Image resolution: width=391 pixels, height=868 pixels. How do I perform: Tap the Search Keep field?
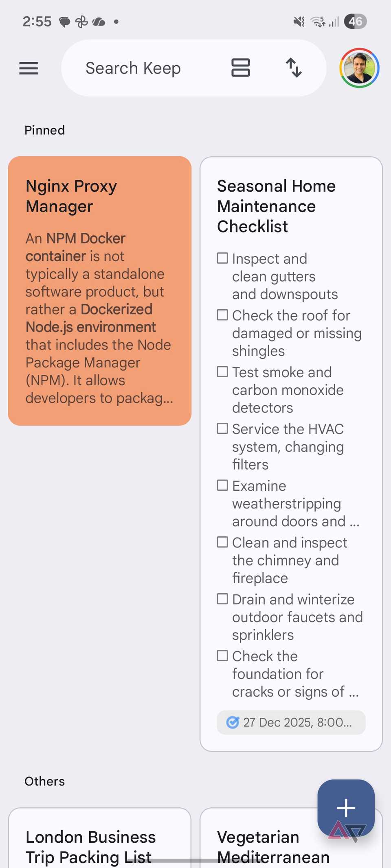[x=133, y=68]
